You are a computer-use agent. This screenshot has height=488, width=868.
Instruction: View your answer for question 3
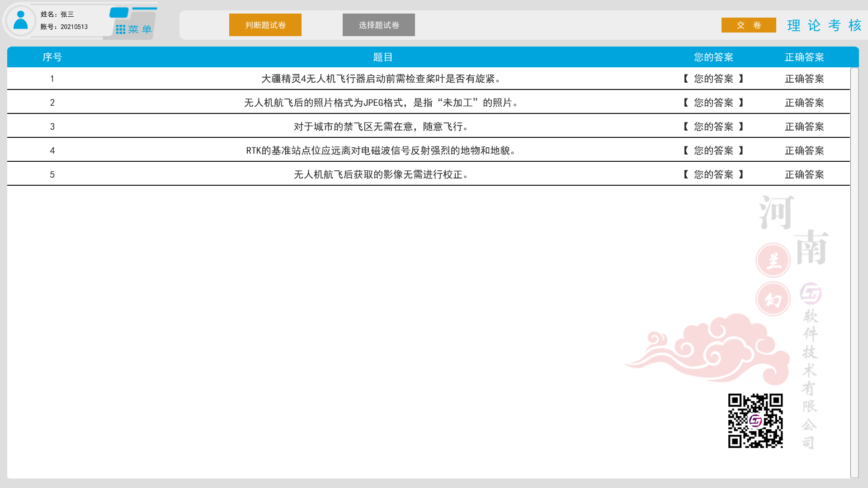click(x=713, y=127)
